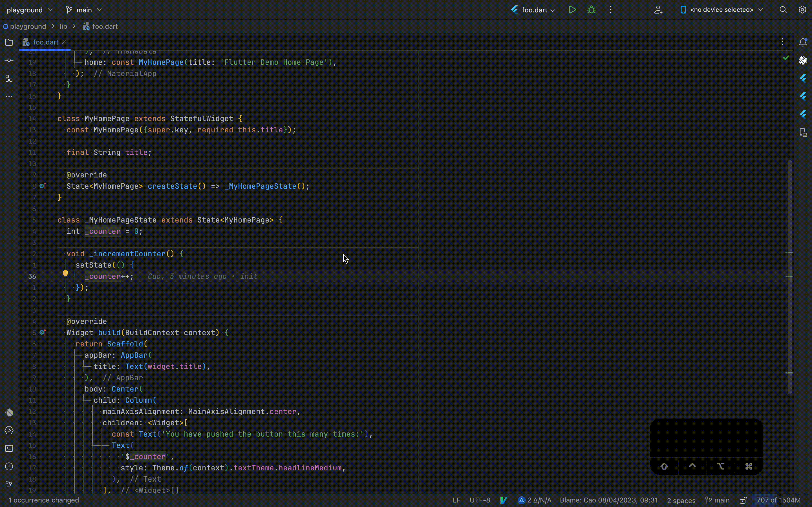The height and width of the screenshot is (507, 812).
Task: Run foo.dart with the green play button
Action: click(572, 10)
